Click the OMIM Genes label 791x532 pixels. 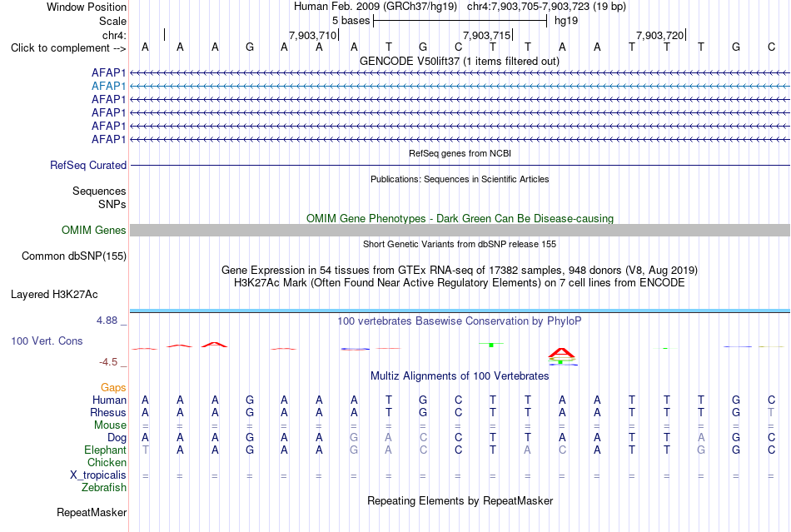pyautogui.click(x=93, y=231)
